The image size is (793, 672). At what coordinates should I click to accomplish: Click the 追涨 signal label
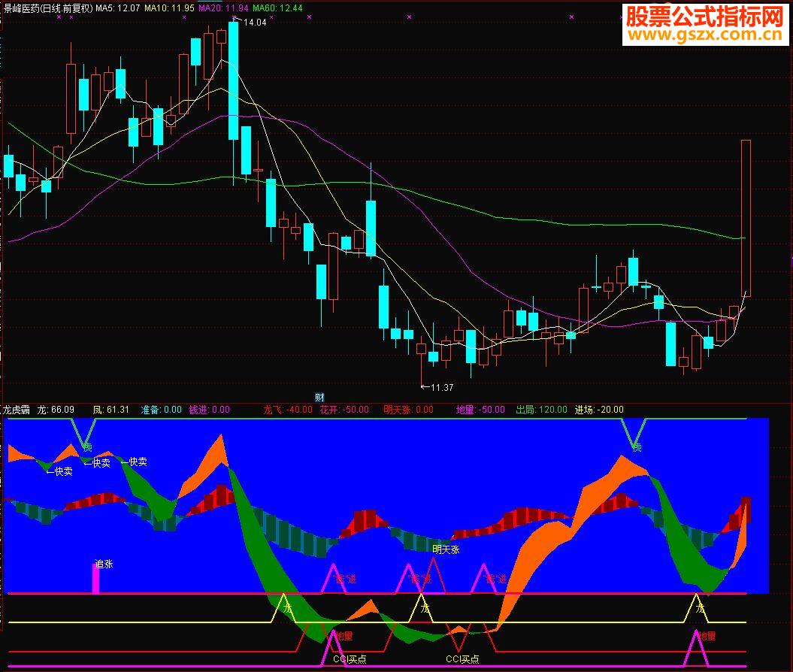tap(104, 564)
